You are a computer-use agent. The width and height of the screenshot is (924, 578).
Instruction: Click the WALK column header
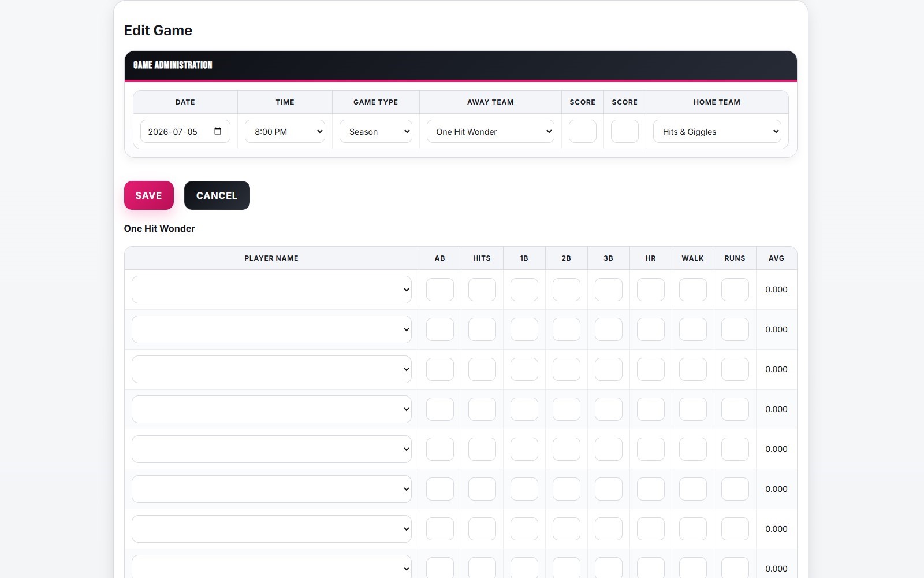coord(693,258)
